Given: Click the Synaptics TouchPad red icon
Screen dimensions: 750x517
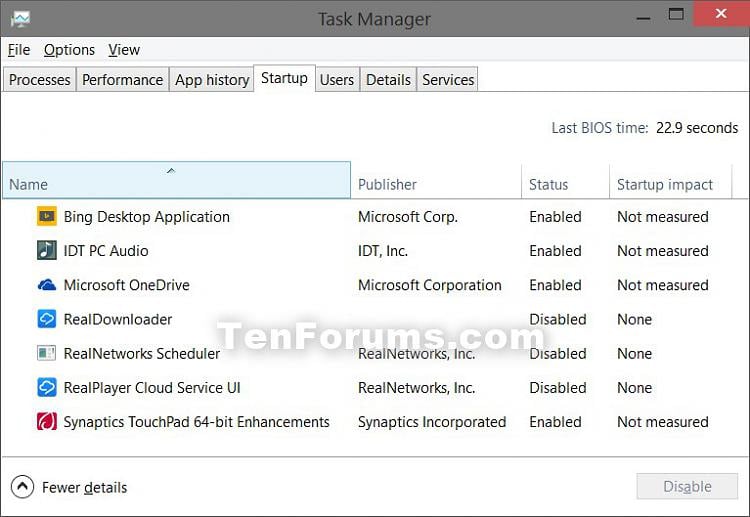Looking at the screenshot, I should tap(47, 421).
